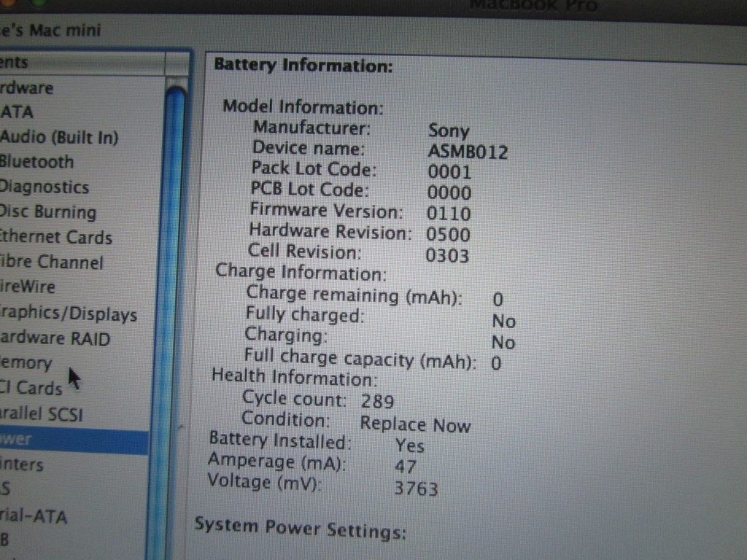The height and width of the screenshot is (560, 747).
Task: Open the Parallel SCSI entry
Action: coord(42,414)
